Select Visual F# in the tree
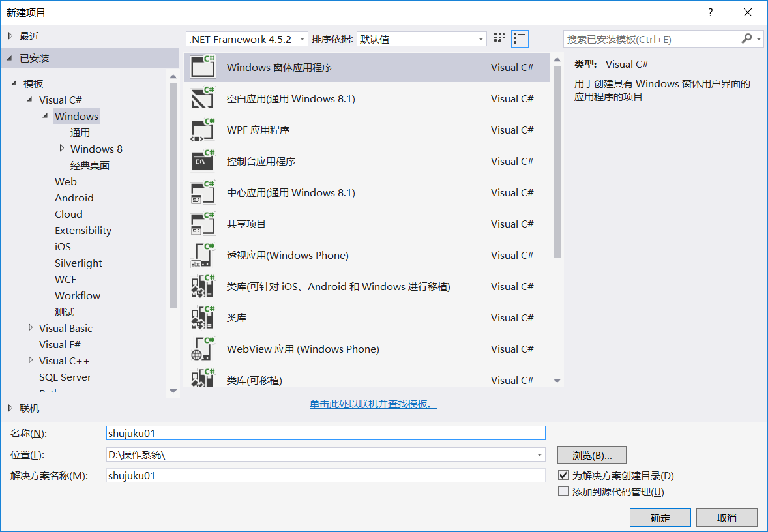The width and height of the screenshot is (768, 532). 60,344
